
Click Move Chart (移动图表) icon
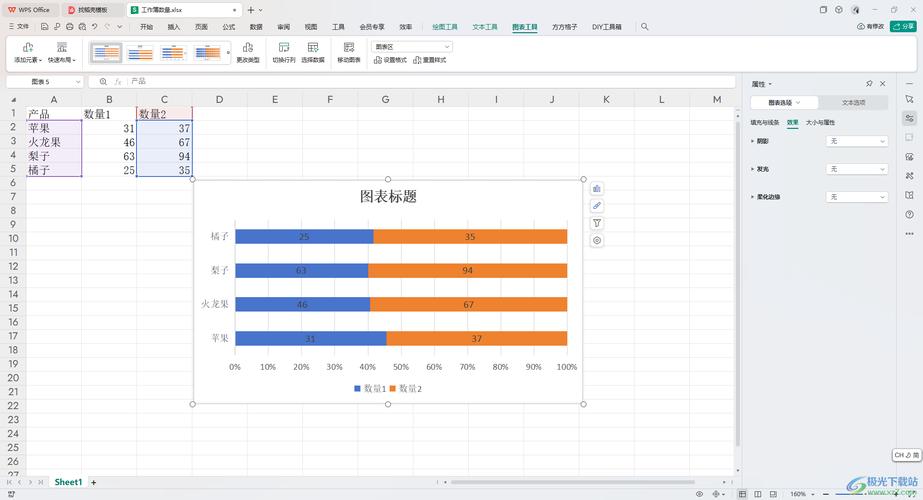pos(349,48)
